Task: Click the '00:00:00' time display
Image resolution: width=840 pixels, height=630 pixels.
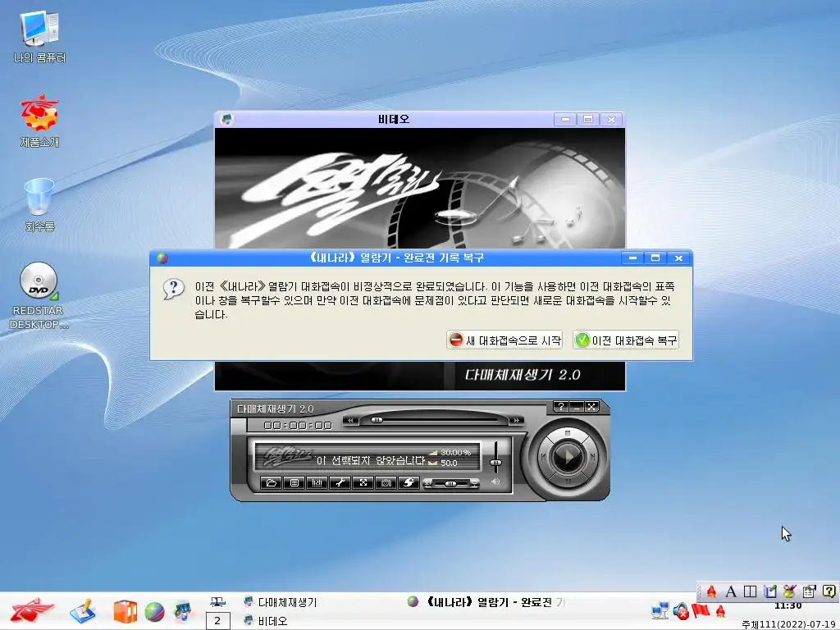Action: tap(298, 426)
